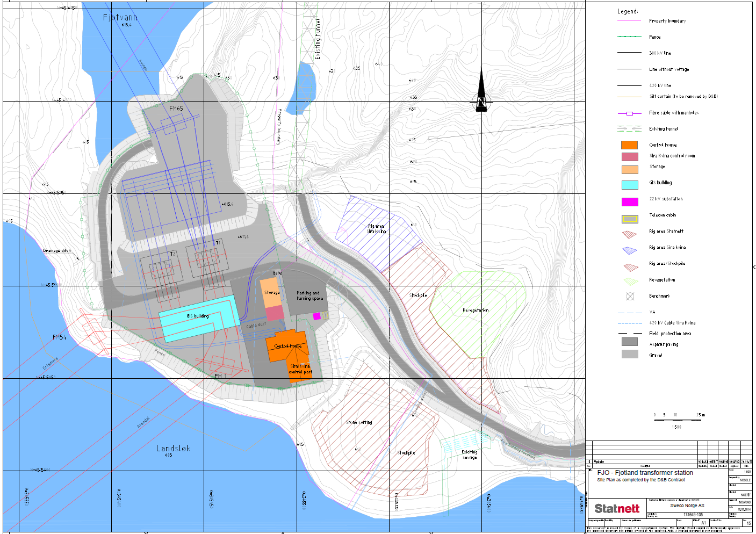Click the scale bar below the legend
The width and height of the screenshot is (756, 534).
(678, 420)
